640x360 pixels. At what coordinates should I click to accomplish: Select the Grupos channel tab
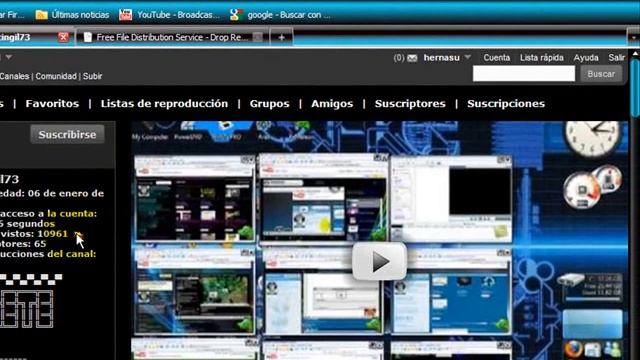(x=269, y=104)
